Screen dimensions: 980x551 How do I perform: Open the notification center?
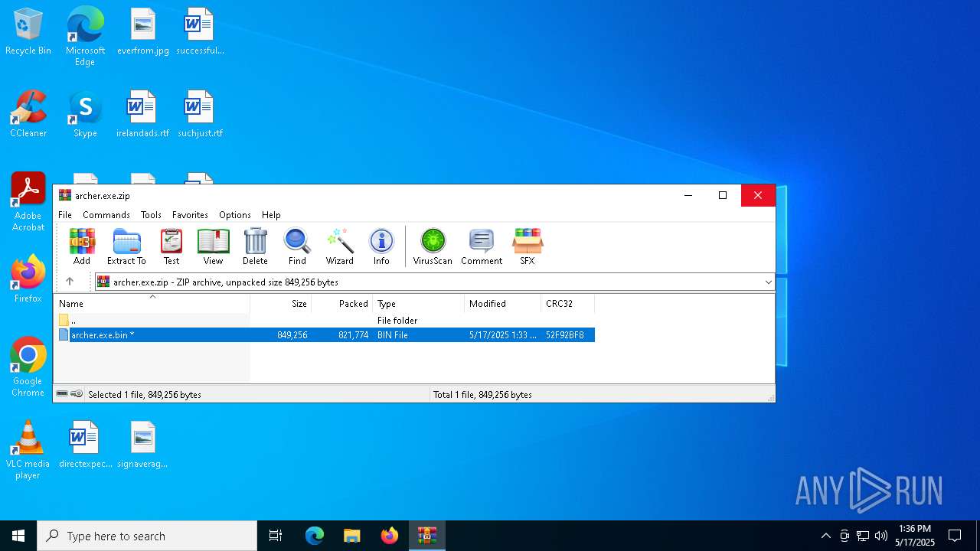(955, 536)
